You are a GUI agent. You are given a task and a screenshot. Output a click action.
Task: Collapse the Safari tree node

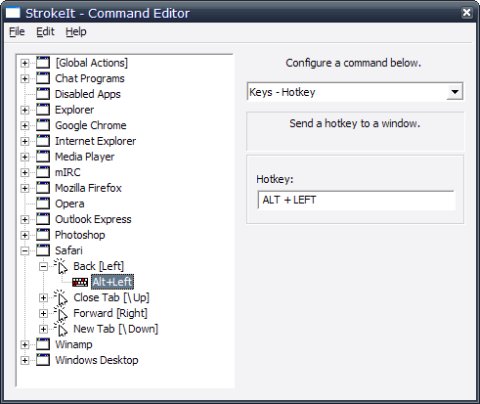coord(25,251)
